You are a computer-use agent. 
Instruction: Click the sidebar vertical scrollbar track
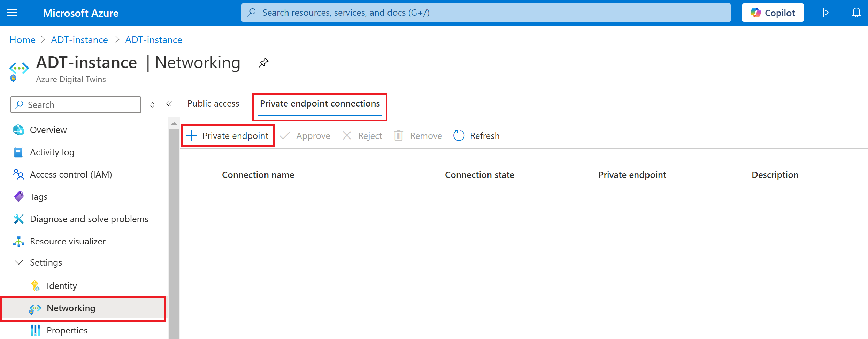point(174,233)
